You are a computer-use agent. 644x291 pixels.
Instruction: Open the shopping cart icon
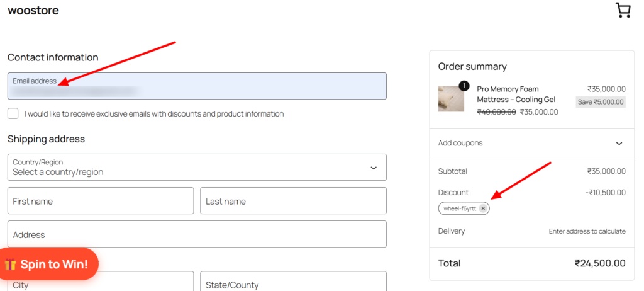(623, 10)
